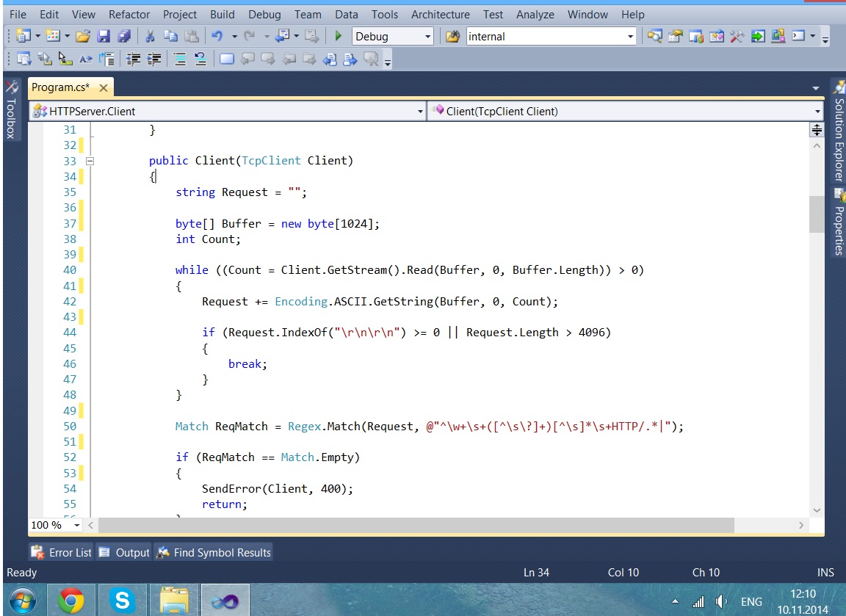The height and width of the screenshot is (616, 846).
Task: Expand the HTTPServer.Client class dropdown
Action: pyautogui.click(x=420, y=112)
